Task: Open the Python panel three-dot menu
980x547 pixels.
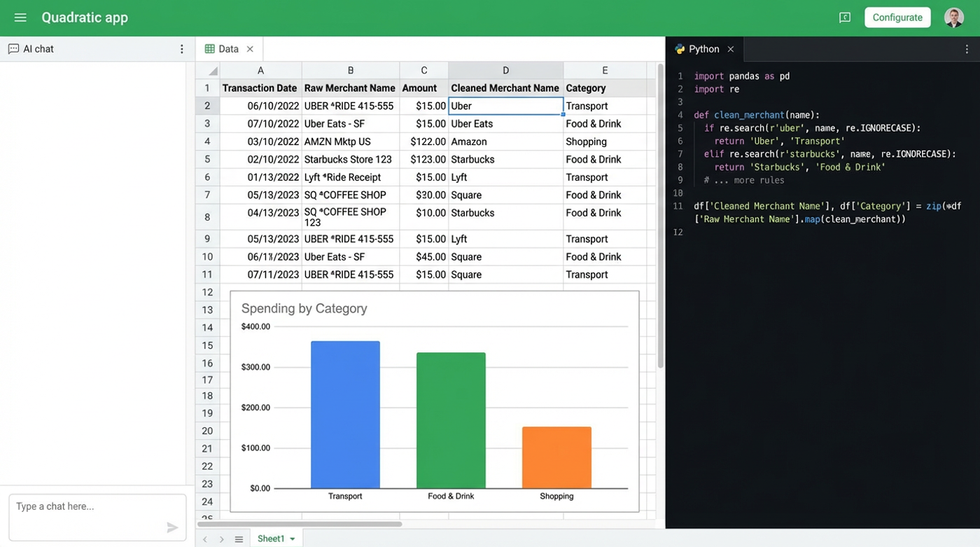Action: (967, 49)
